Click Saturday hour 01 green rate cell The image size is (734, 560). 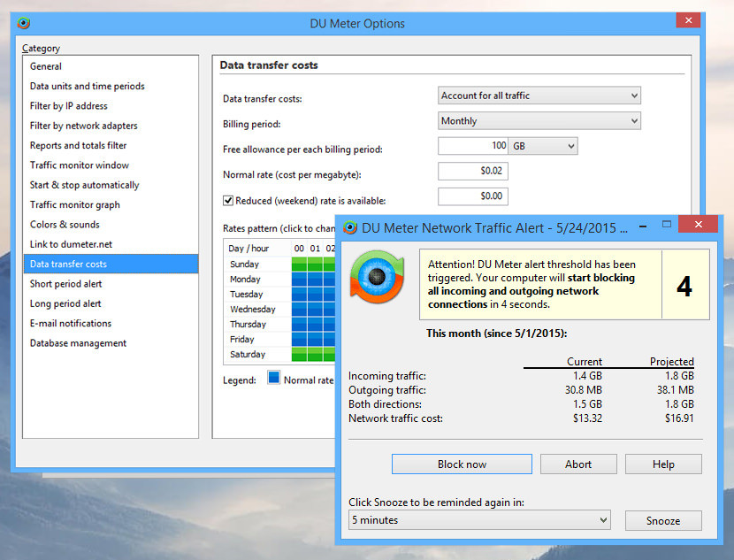click(x=315, y=354)
